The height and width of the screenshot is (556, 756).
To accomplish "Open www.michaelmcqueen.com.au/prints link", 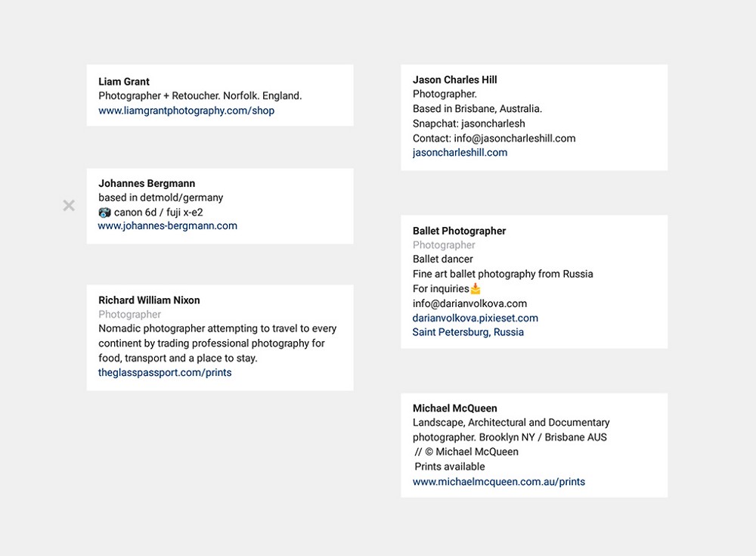I will click(498, 482).
